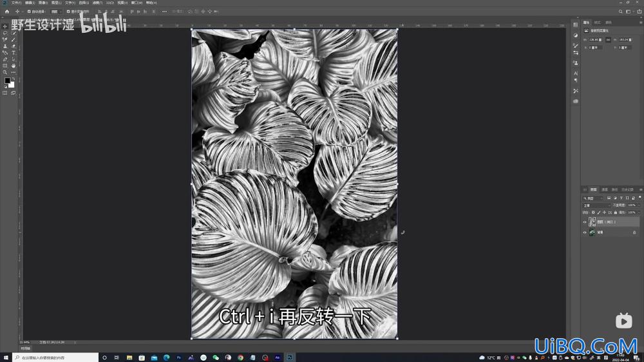This screenshot has width=644, height=362.
Task: Select the Eraser tool
Action: point(13,46)
